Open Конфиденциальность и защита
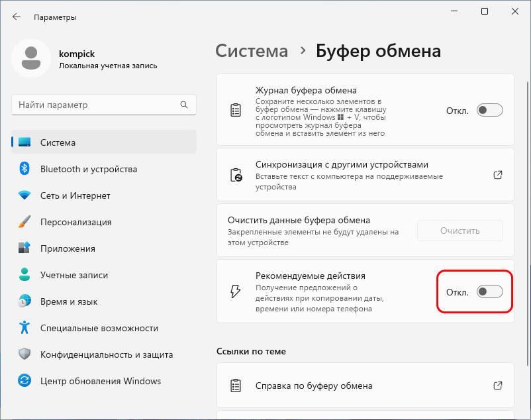 click(104, 354)
